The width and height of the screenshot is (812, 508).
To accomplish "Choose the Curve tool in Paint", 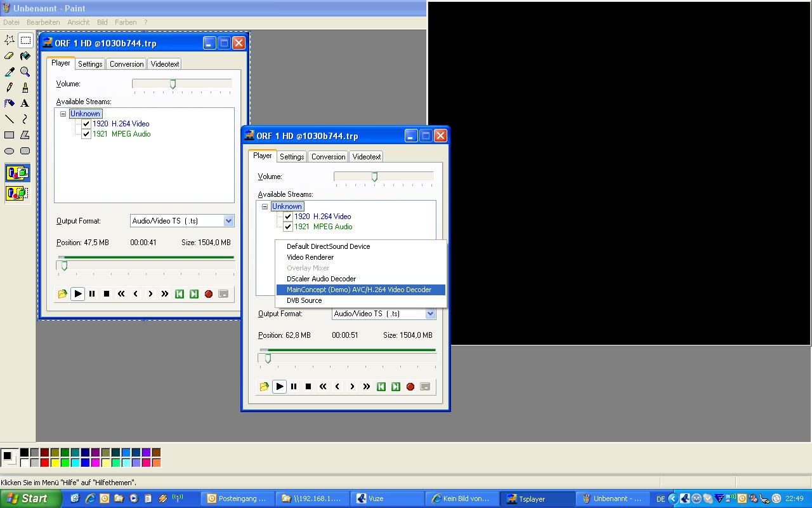I will point(25,119).
